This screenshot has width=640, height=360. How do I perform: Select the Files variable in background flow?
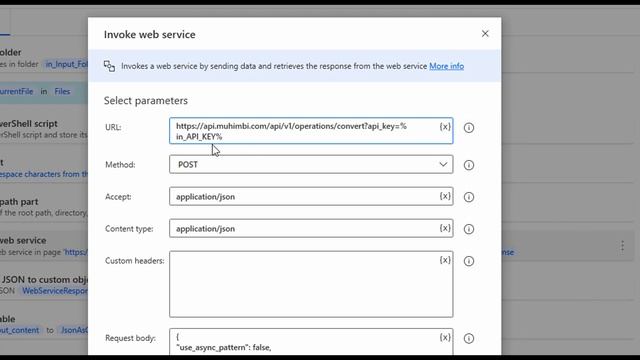(62, 91)
